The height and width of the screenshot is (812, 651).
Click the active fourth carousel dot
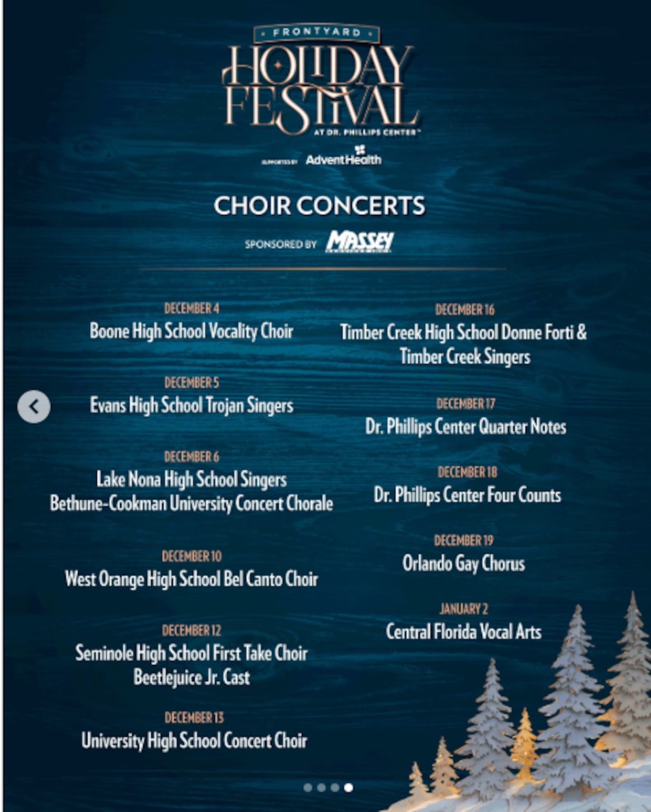coord(349,788)
